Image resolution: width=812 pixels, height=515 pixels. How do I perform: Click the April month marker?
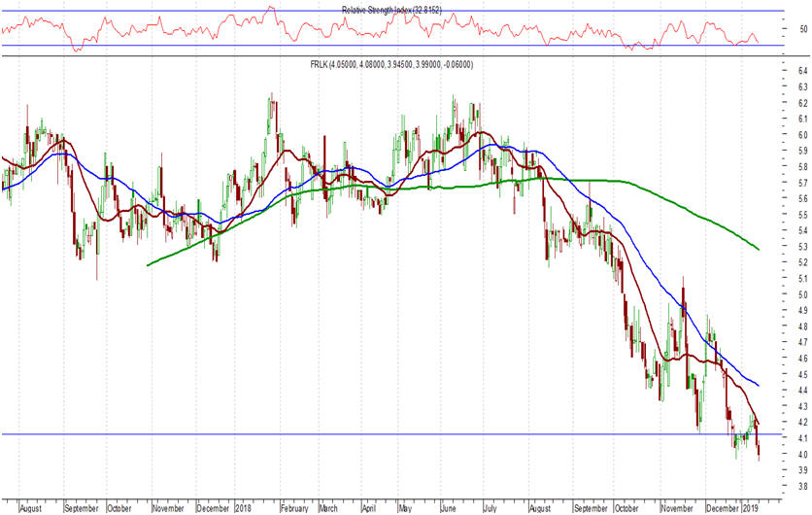pyautogui.click(x=369, y=507)
